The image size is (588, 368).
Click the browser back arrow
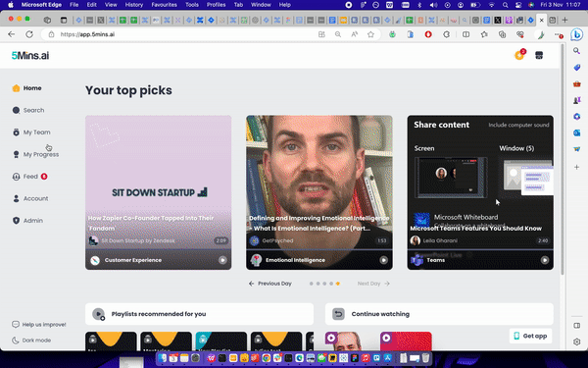click(11, 34)
